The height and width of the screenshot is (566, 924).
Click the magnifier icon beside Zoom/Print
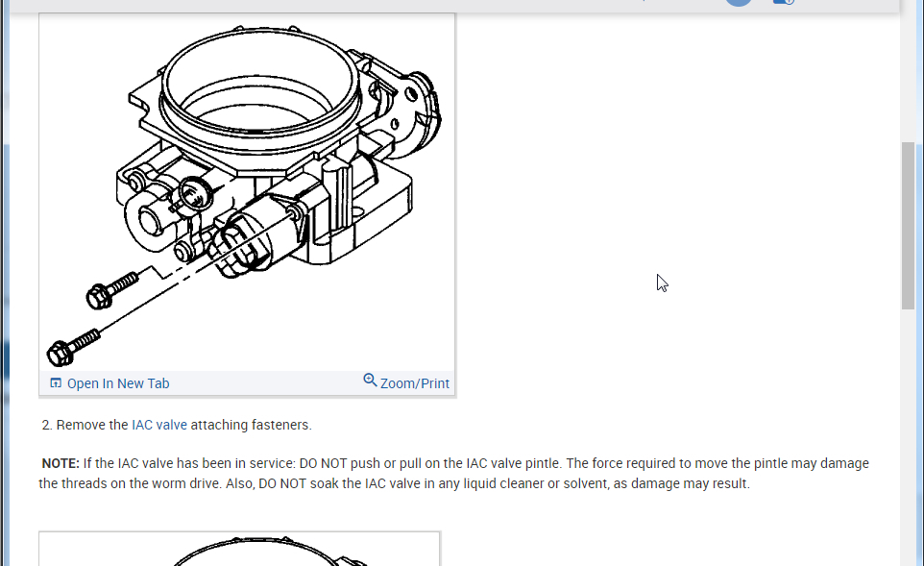[370, 381]
